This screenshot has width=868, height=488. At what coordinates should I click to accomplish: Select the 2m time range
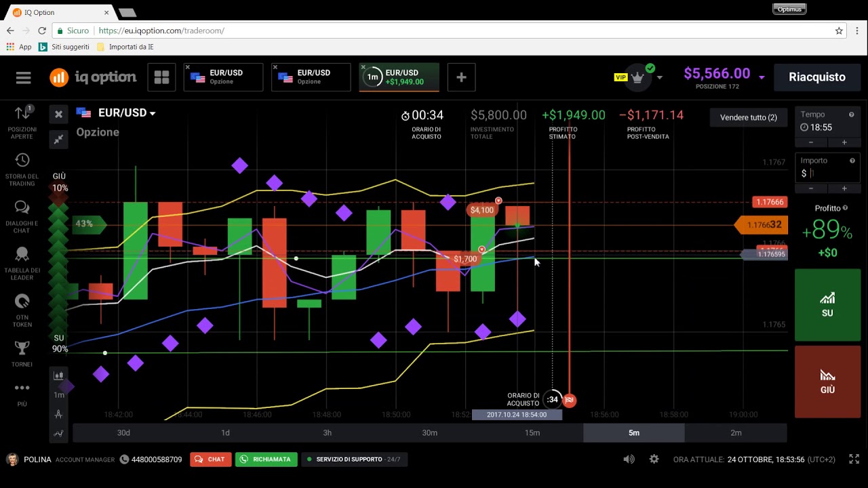tap(736, 432)
